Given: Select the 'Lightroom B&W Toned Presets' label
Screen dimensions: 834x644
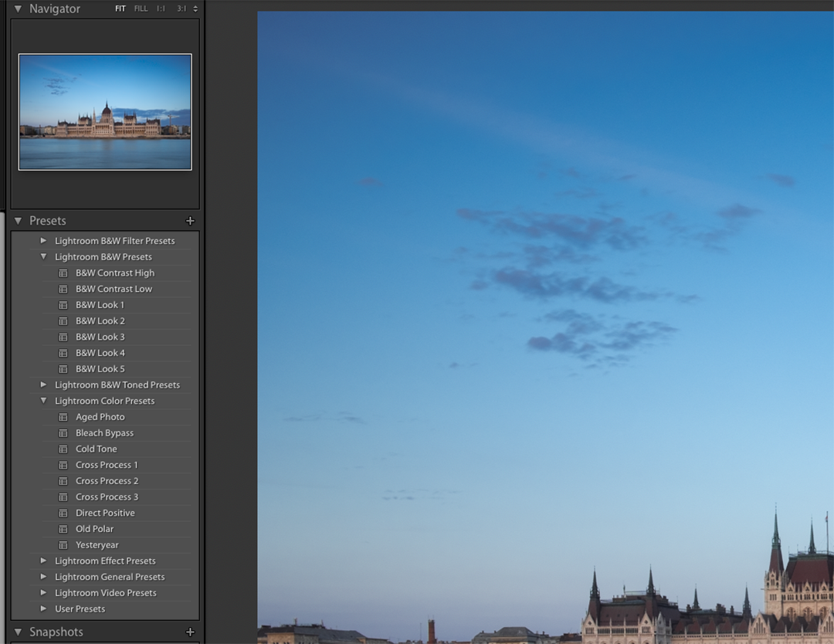Looking at the screenshot, I should coord(117,385).
